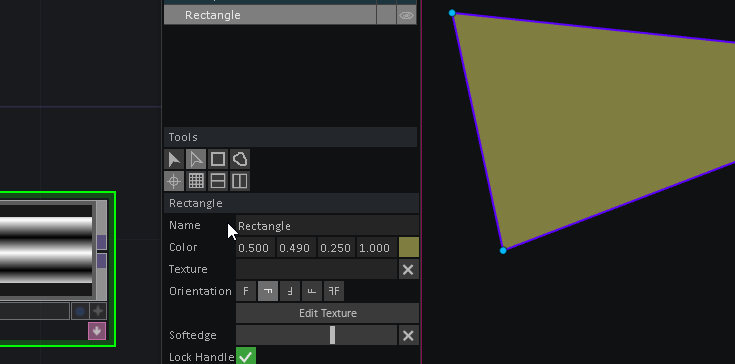735x364 pixels.
Task: Click the green color value 0.490
Action: (296, 247)
